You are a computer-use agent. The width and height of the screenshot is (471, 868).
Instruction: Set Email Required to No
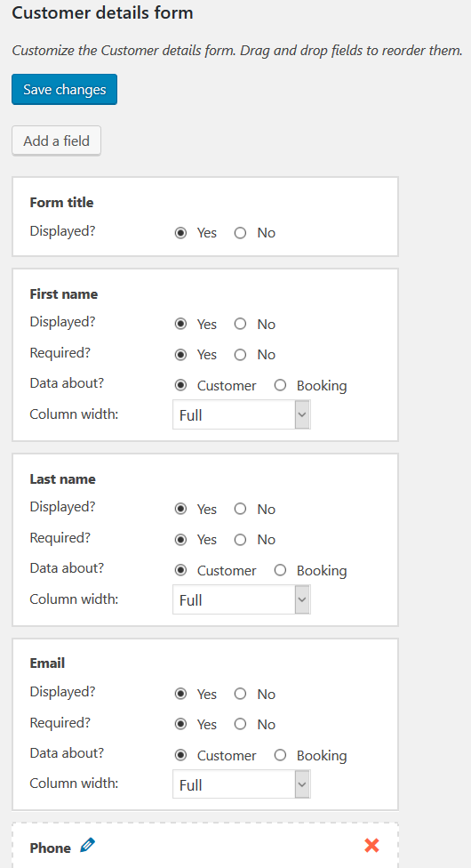point(240,724)
